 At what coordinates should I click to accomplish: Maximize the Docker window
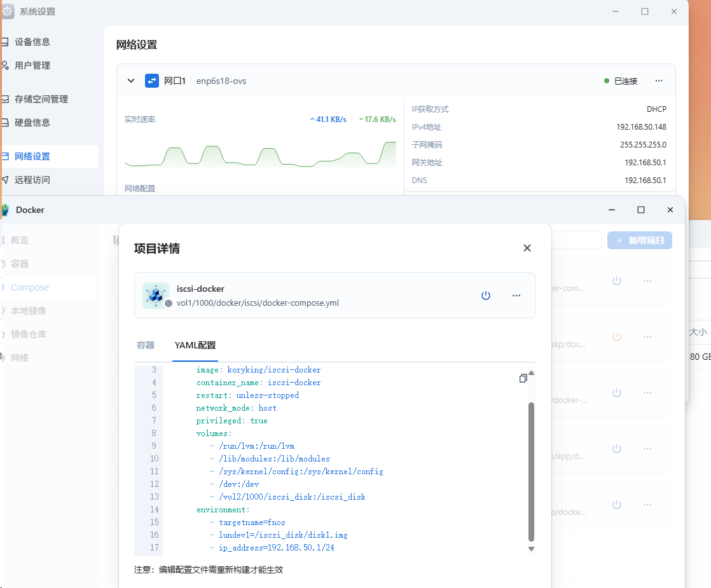(640, 209)
